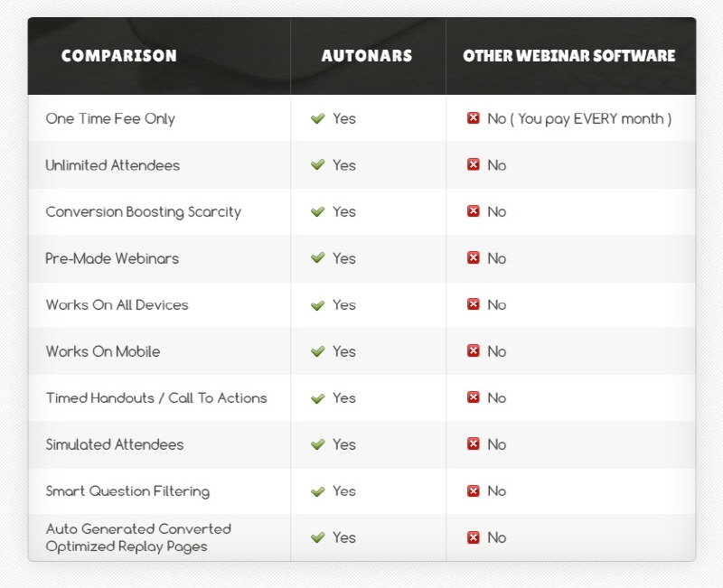Click green checkmark in Pre-Made Webinars row

[318, 258]
